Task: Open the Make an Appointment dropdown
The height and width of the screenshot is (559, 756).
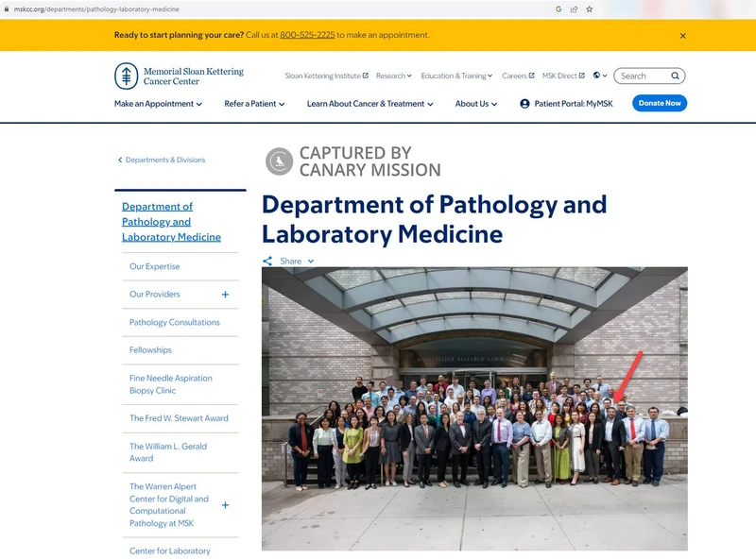Action: [x=158, y=104]
